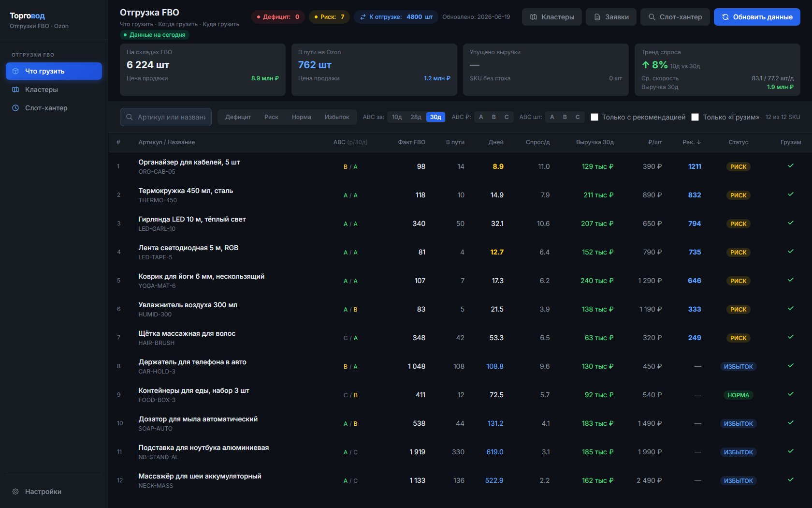Click ИЗБЫТОК status badge for NECK-MASS
The image size is (812, 508).
[738, 480]
